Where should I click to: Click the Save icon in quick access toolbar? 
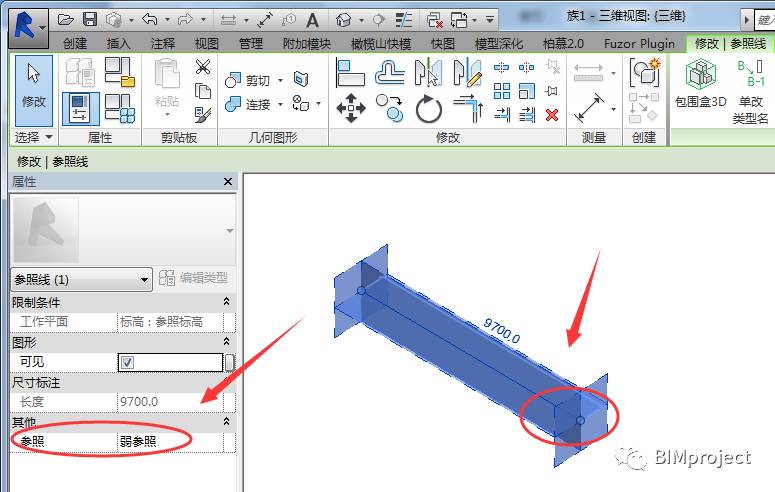click(x=90, y=19)
